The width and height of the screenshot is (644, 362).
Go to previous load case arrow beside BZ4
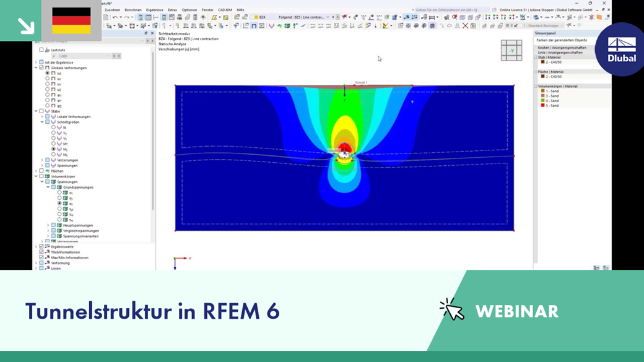[333, 17]
